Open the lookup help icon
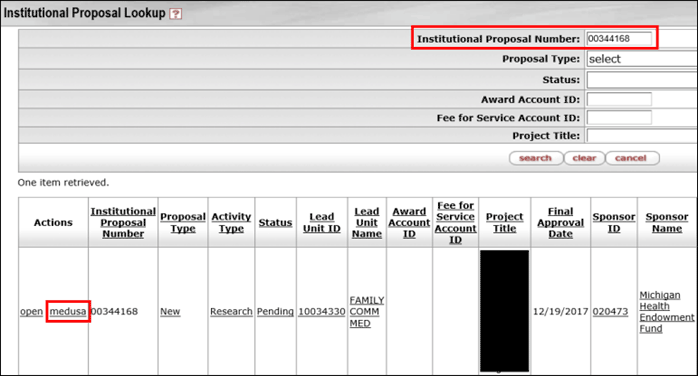Viewport: 698px width, 376px height. [x=176, y=14]
